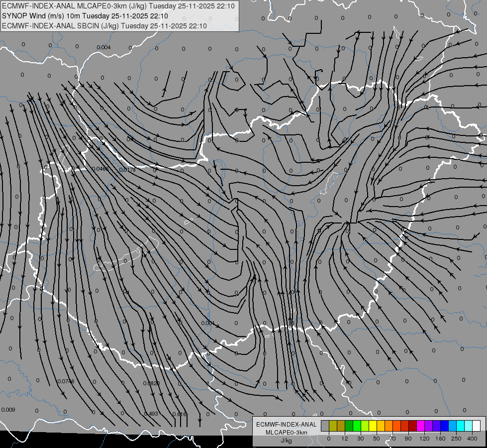Click the 'ECMWF-INDEX-ANAL SBCIN (J/kg)' header line
This screenshot has width=487, height=448.
[104, 26]
